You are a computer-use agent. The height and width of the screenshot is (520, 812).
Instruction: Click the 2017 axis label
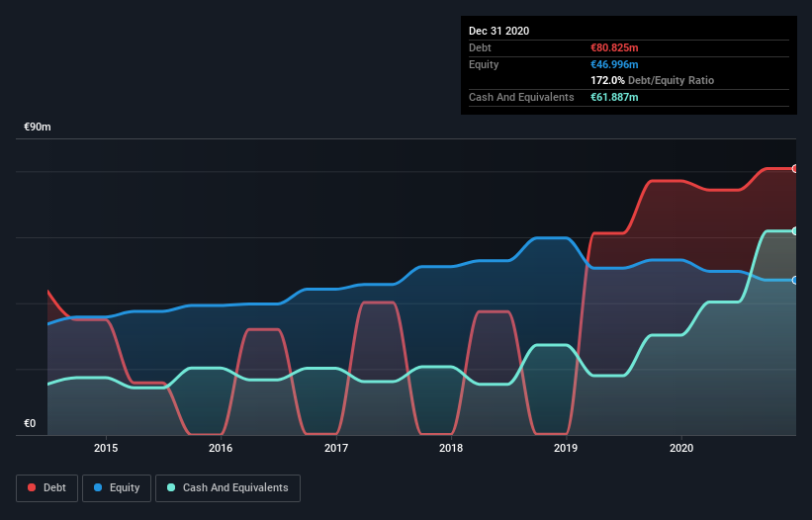(336, 448)
